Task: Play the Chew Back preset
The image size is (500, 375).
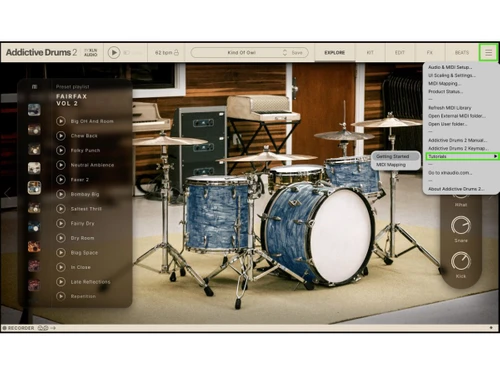Action: click(x=61, y=136)
